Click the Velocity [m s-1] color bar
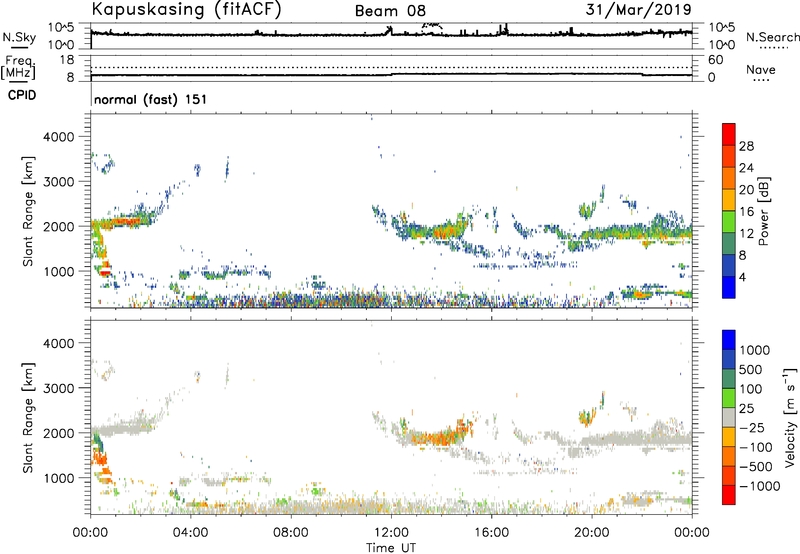 [x=729, y=417]
